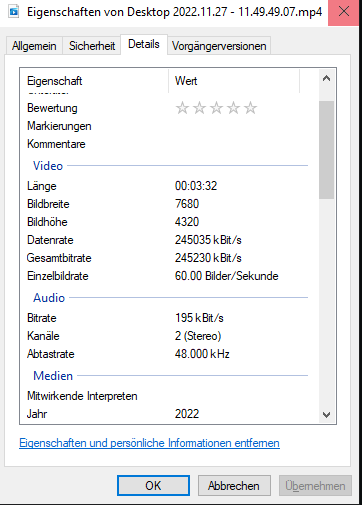This screenshot has height=505, width=362.
Task: Click the Medien section heading
Action: point(53,376)
